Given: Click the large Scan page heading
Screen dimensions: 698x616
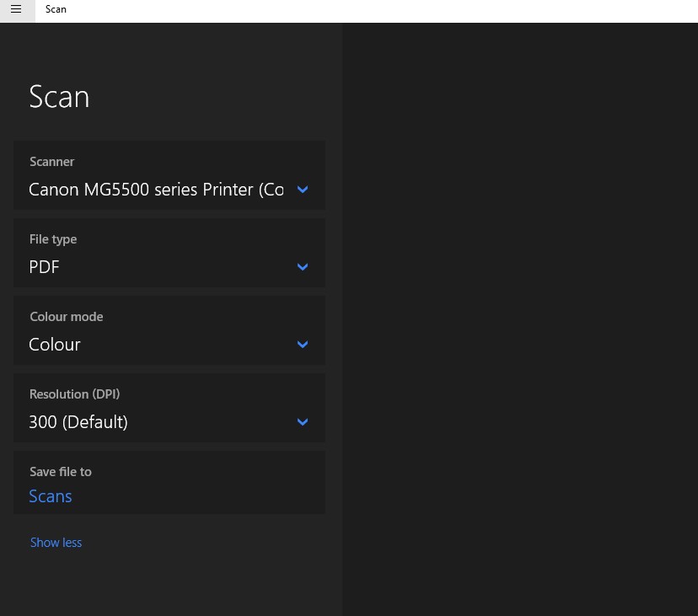Looking at the screenshot, I should point(59,97).
